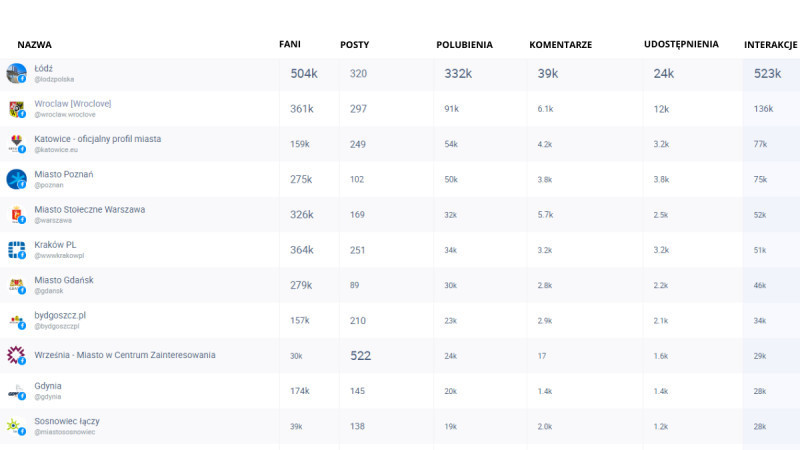800x450 pixels.
Task: Click the bydgoszcz.pl logo icon
Action: [x=16, y=320]
